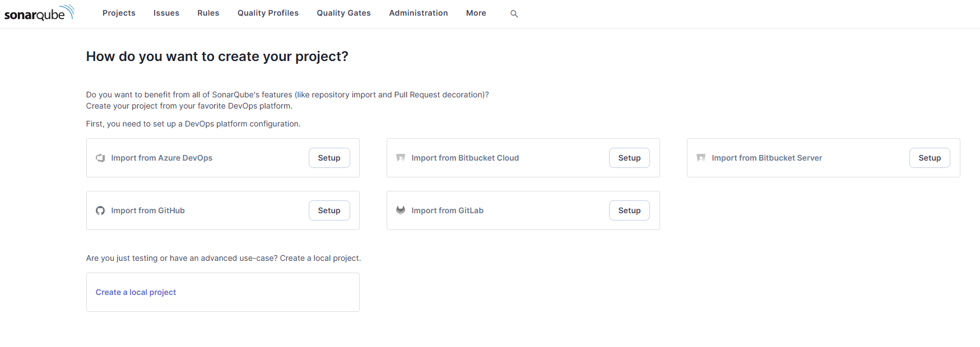
Task: Navigate to Quality Gates
Action: pos(343,13)
